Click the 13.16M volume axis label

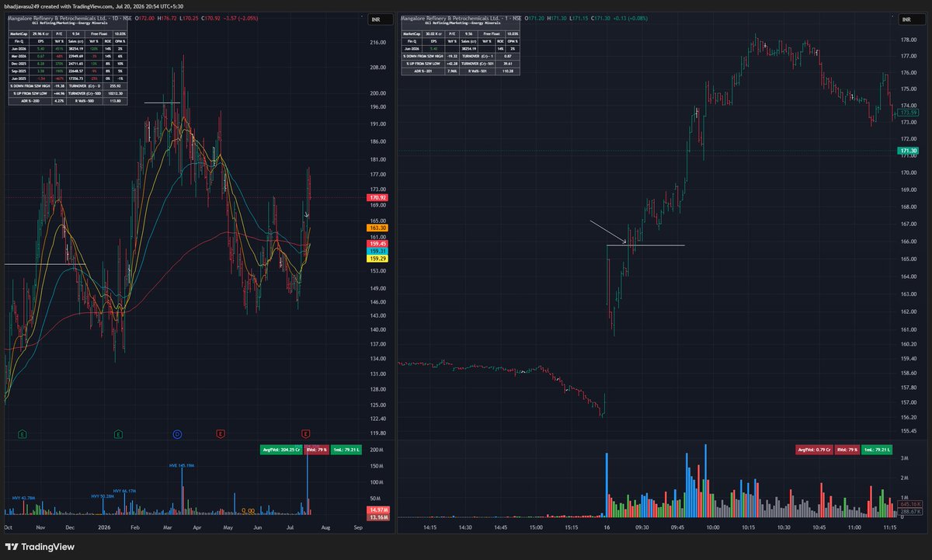(x=378, y=517)
